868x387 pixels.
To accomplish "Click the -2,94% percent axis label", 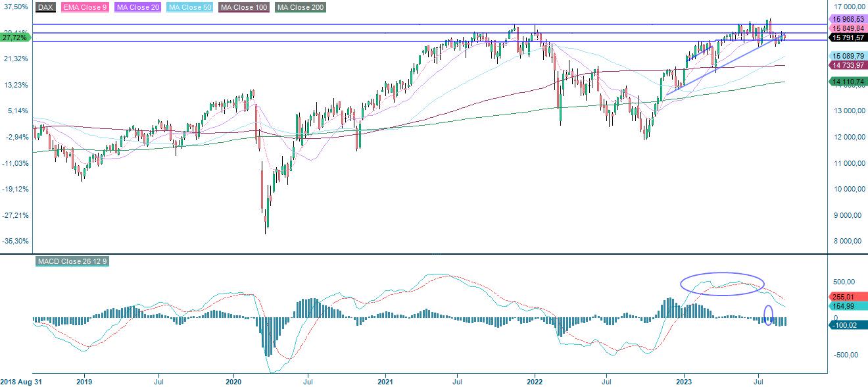I will 16,137.
